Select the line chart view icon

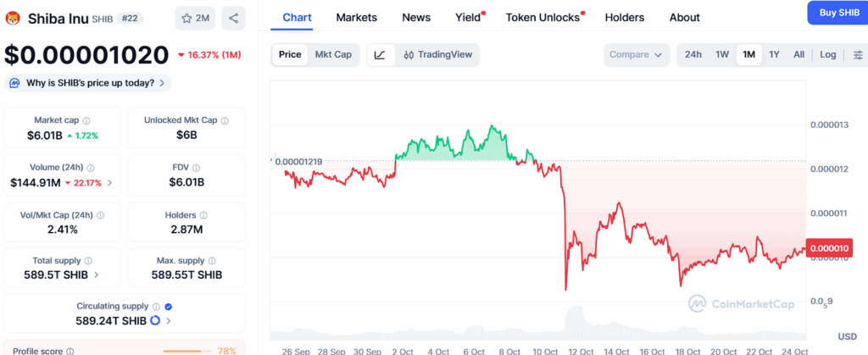pyautogui.click(x=381, y=55)
